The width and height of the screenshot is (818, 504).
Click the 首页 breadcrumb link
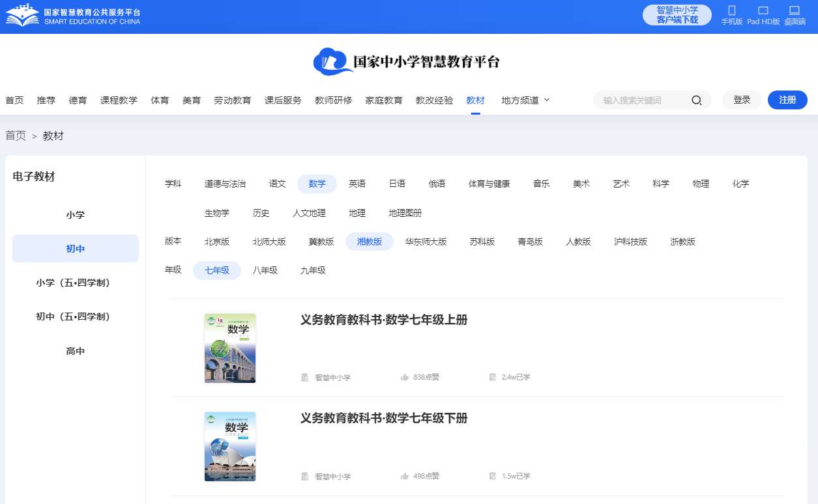16,135
